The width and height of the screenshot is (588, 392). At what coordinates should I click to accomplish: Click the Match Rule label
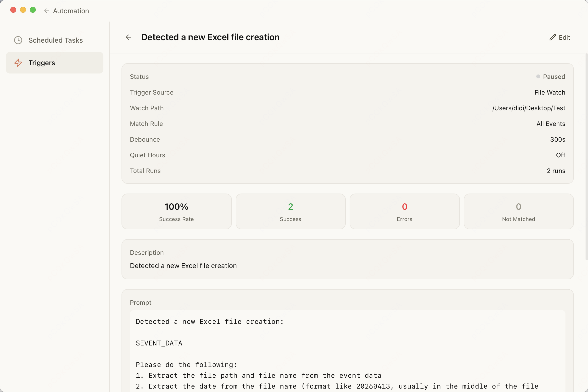146,123
